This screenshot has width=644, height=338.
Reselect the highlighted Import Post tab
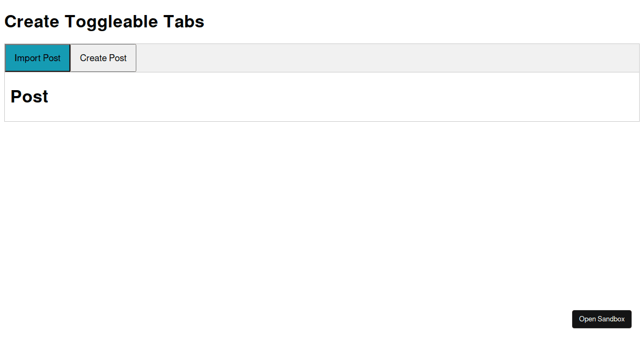coord(37,58)
